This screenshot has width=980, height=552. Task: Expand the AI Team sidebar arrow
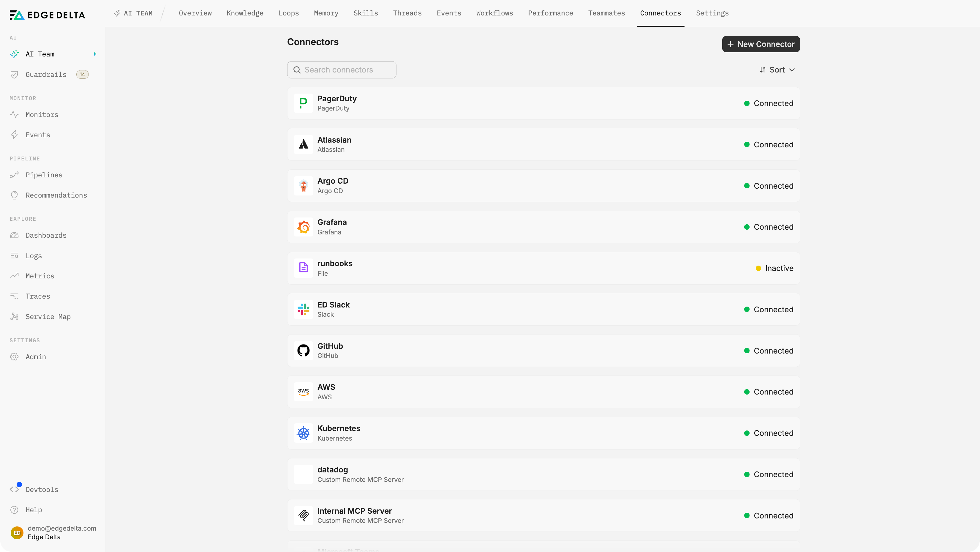95,54
